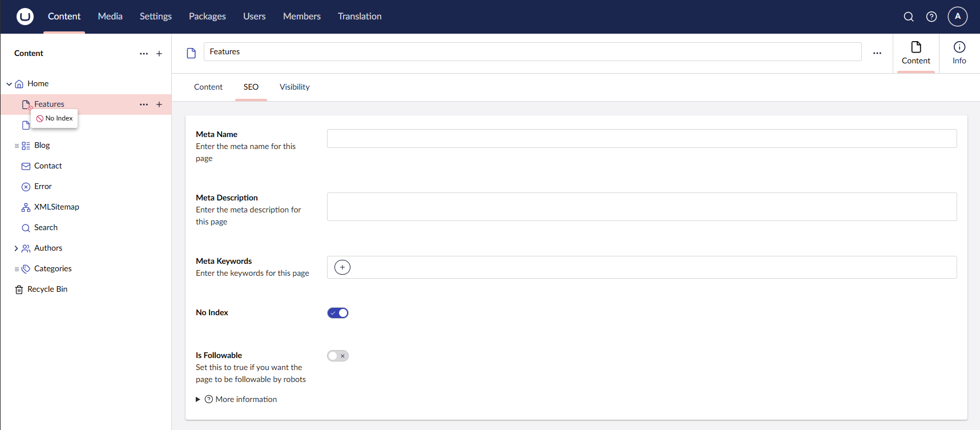Click the No Index tooltip badge
The image size is (980, 430).
pos(54,119)
